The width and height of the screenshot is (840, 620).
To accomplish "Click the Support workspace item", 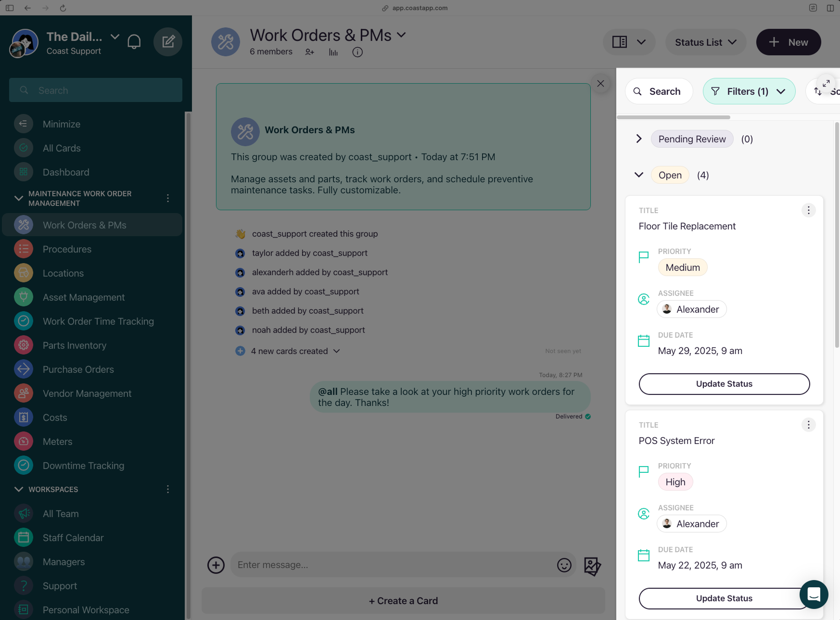I will click(60, 586).
